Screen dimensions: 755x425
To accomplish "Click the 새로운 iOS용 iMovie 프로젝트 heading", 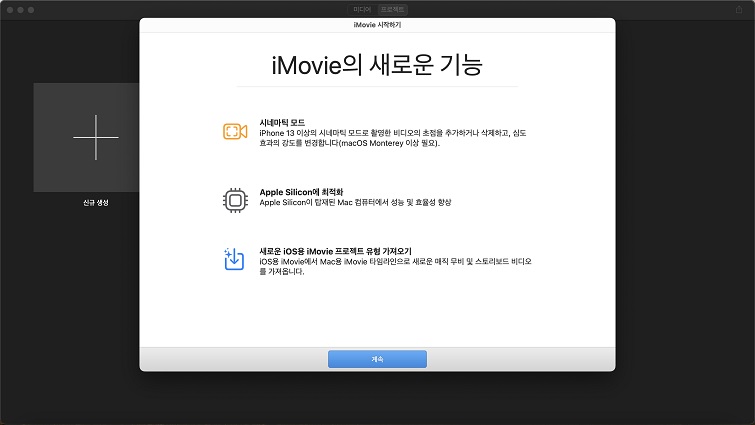I will click(335, 251).
